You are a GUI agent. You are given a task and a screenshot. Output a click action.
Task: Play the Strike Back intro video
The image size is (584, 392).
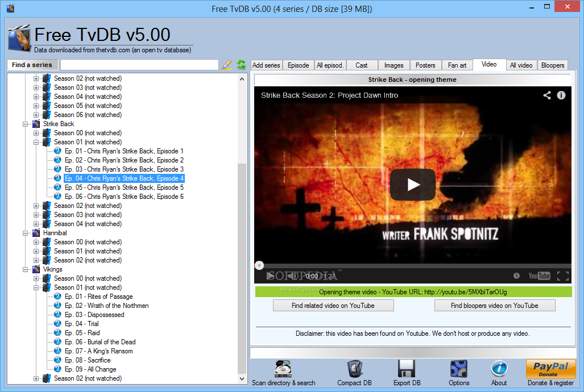413,184
